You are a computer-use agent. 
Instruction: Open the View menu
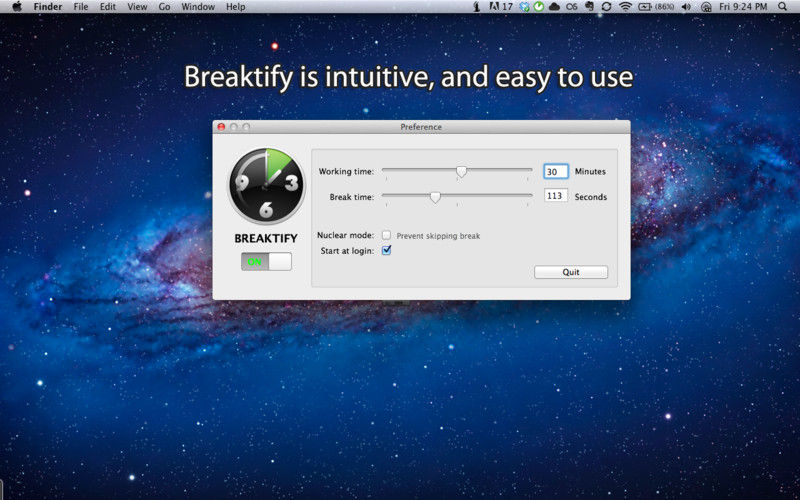[137, 7]
